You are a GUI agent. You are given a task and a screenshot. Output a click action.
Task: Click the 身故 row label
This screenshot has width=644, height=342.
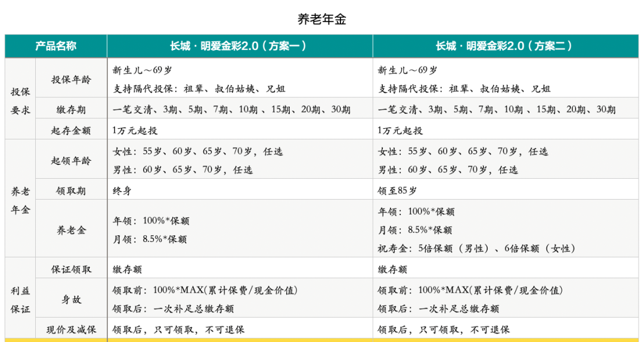coord(71,299)
